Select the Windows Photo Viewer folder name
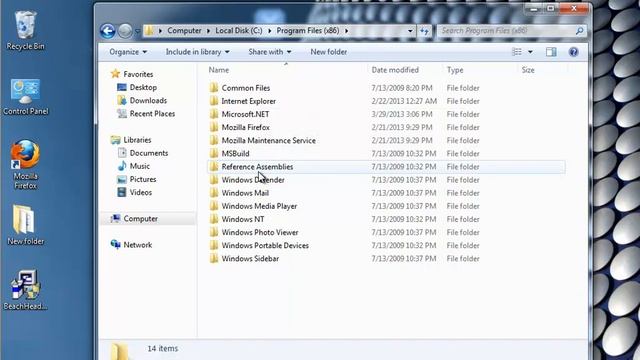This screenshot has height=360, width=640. [260, 232]
